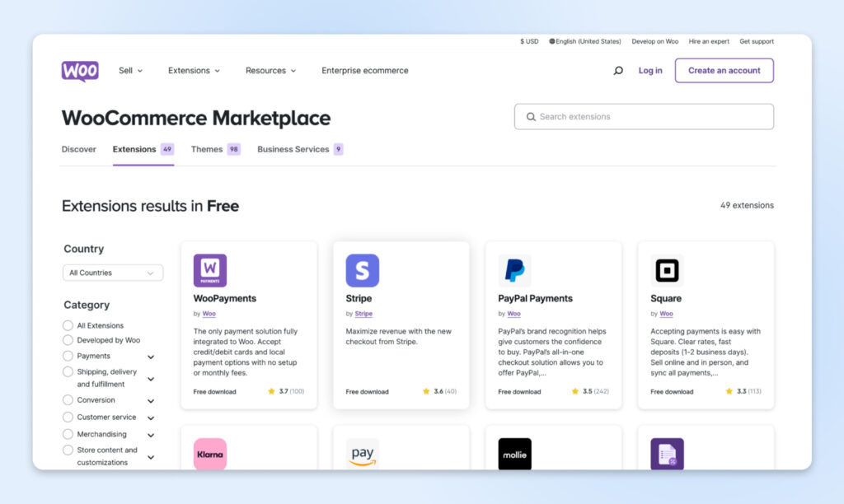
Task: Open the Amazon Pay extension icon
Action: point(362,454)
